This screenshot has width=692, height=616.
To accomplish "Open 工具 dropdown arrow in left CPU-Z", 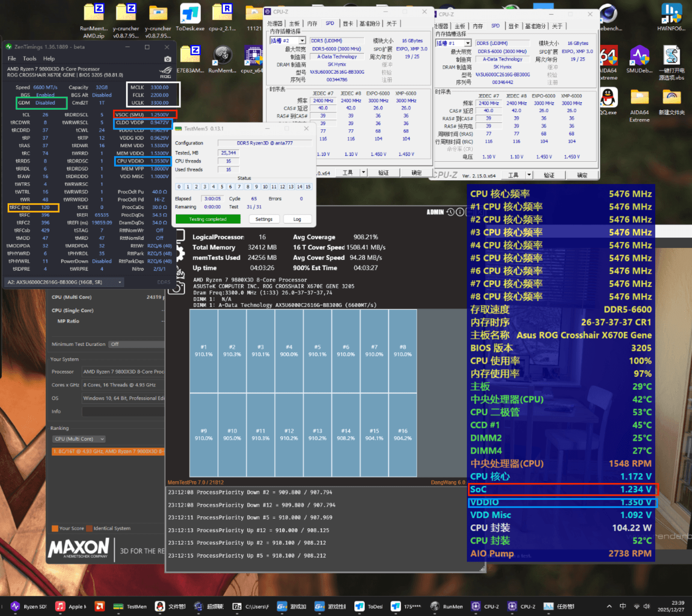I will (x=363, y=173).
